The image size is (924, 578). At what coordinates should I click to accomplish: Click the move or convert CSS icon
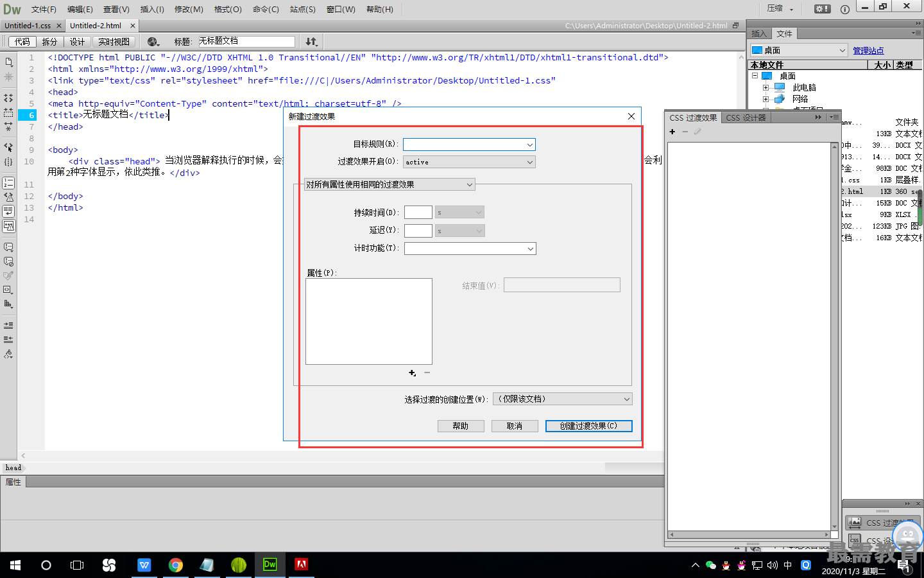pyautogui.click(x=9, y=304)
